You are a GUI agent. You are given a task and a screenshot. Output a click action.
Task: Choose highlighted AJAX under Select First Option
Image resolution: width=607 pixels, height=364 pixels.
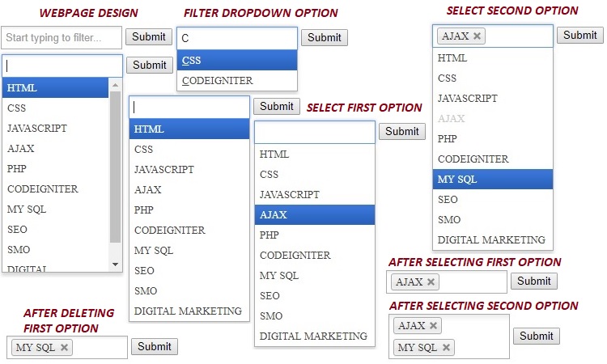pyautogui.click(x=314, y=214)
